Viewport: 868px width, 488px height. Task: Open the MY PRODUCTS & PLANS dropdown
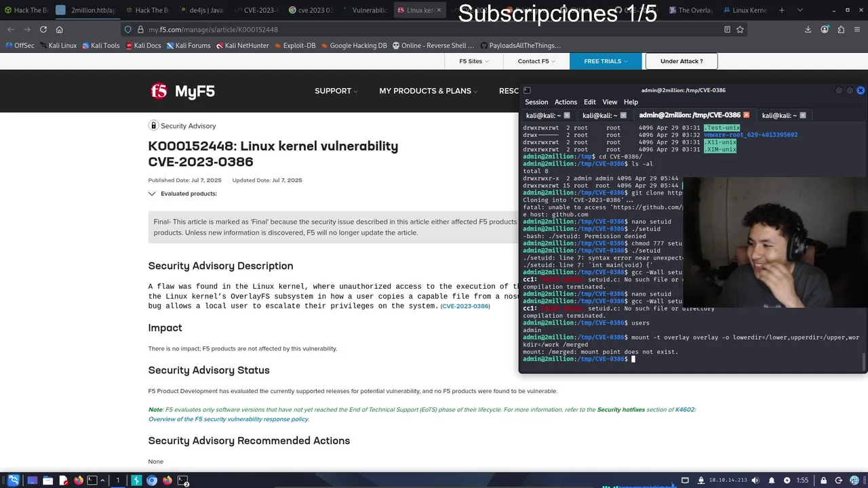428,91
